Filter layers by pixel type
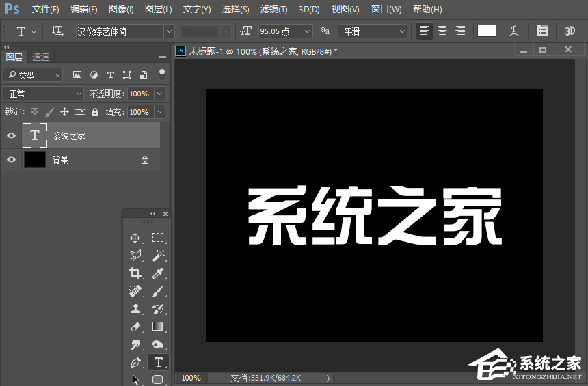This screenshot has width=588, height=386. 77,74
